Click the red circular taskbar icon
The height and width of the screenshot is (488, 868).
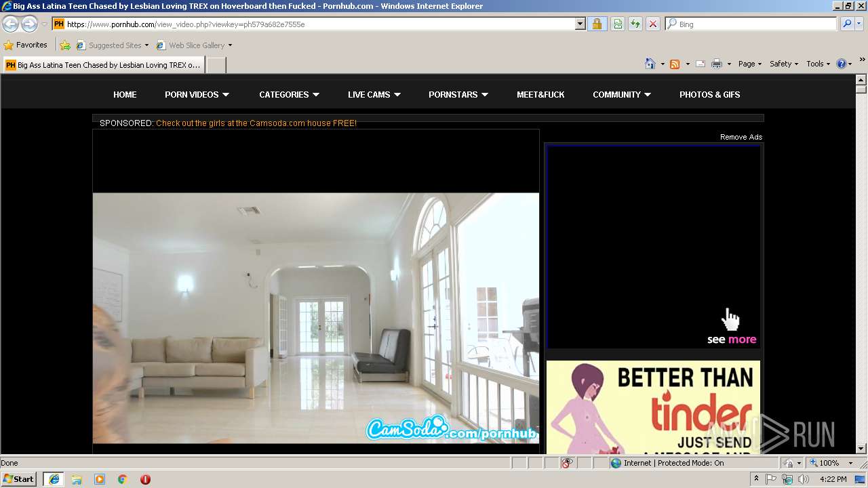click(145, 479)
